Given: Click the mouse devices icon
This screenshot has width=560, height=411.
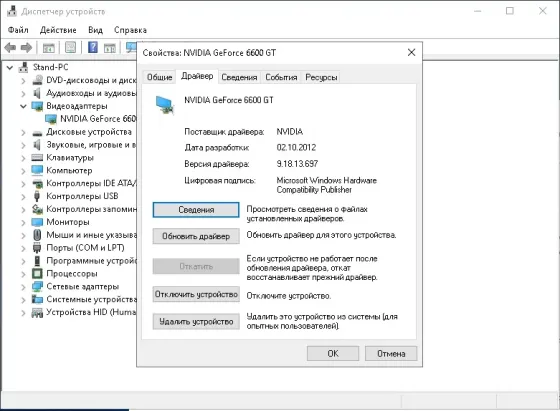Looking at the screenshot, I should (37, 235).
